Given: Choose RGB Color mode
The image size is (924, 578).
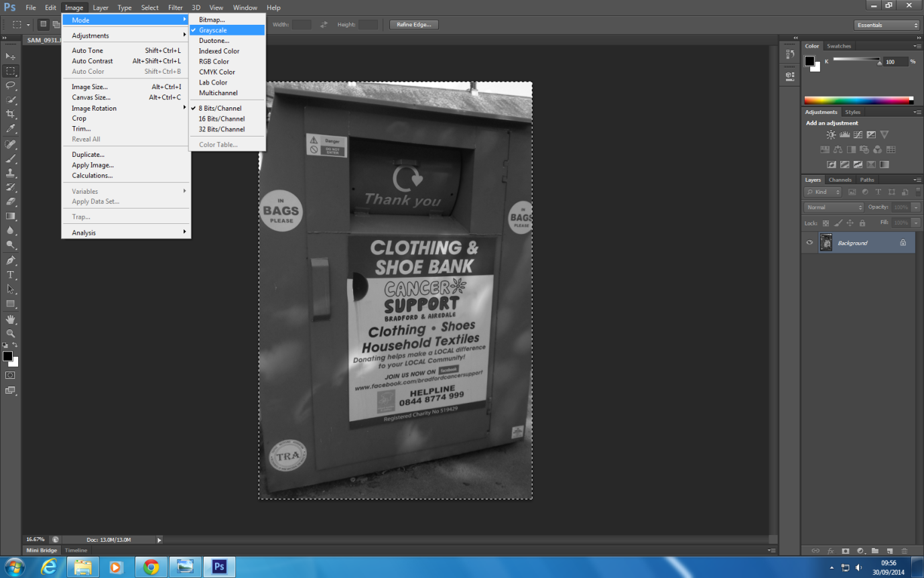Looking at the screenshot, I should [227, 61].
